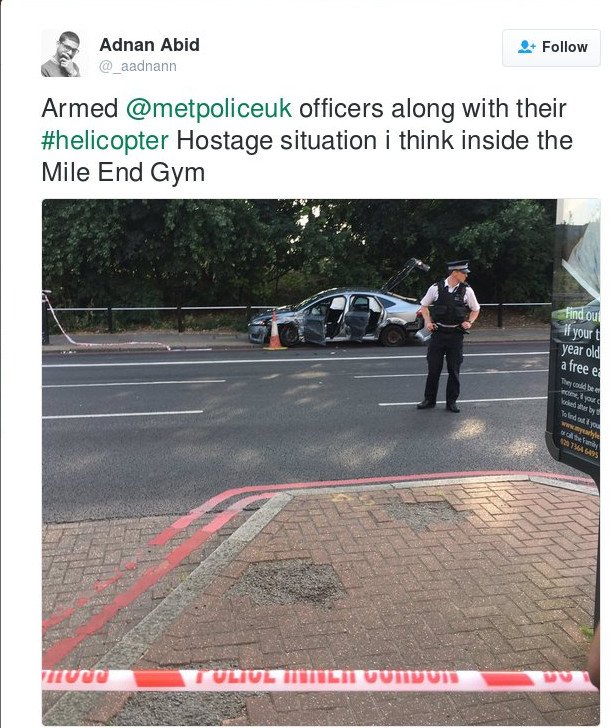Click the orange traffic cone in photo
This screenshot has width=610, height=728.
pos(274,332)
